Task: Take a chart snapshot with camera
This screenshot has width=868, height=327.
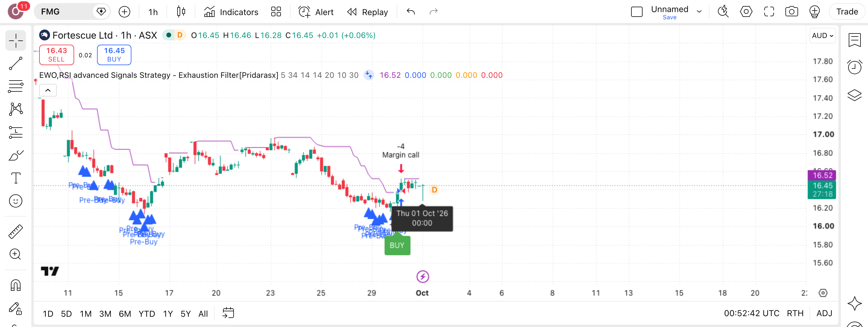Action: pos(791,12)
